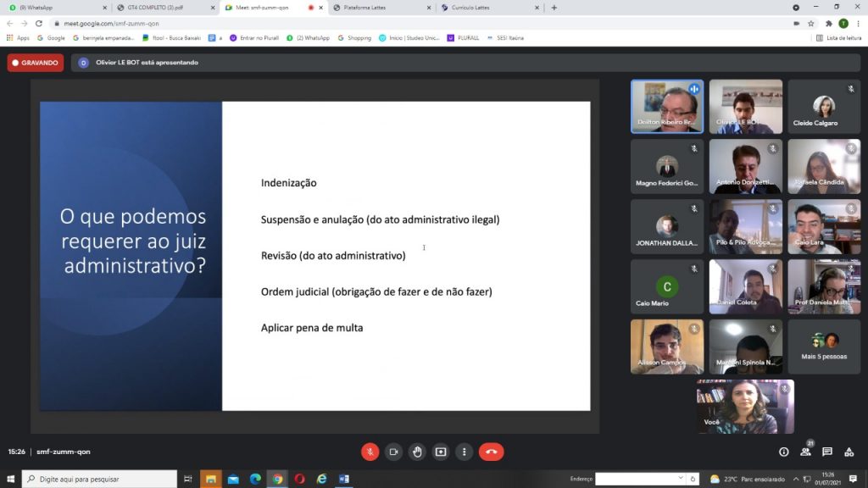Click the present screen icon
Screen dimensions: 868x488
point(440,452)
